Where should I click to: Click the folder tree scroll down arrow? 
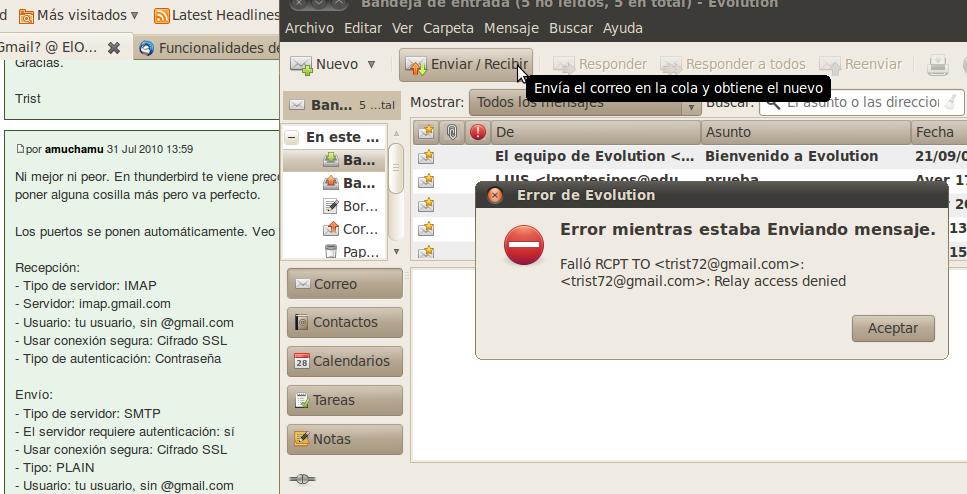(x=397, y=252)
